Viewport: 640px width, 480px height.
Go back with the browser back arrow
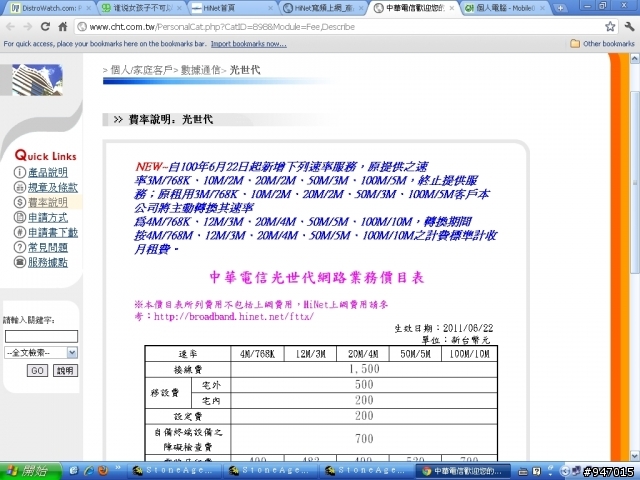11,27
